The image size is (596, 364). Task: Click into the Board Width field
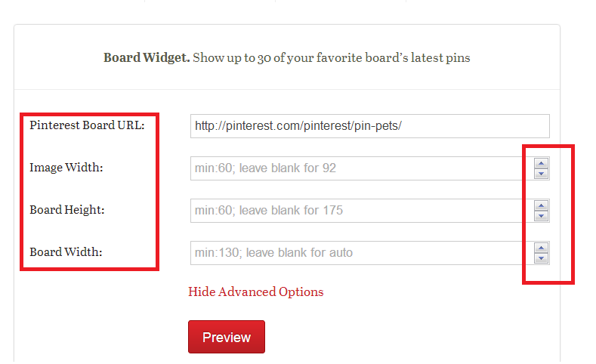(355, 253)
